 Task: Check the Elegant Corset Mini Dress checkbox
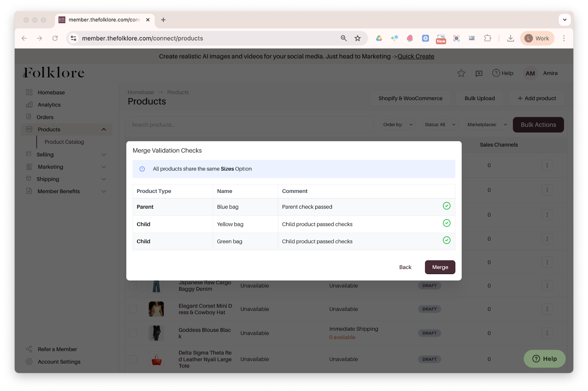pyautogui.click(x=133, y=309)
